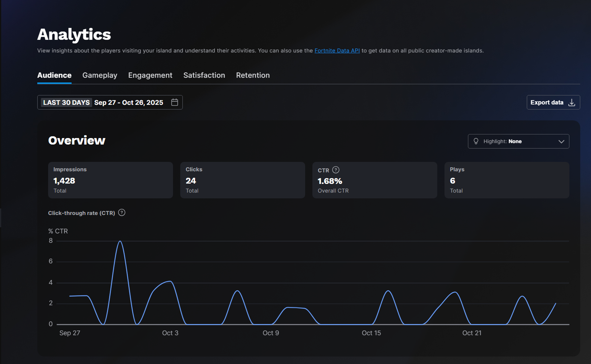Click the Oct 3 axis label

click(170, 333)
